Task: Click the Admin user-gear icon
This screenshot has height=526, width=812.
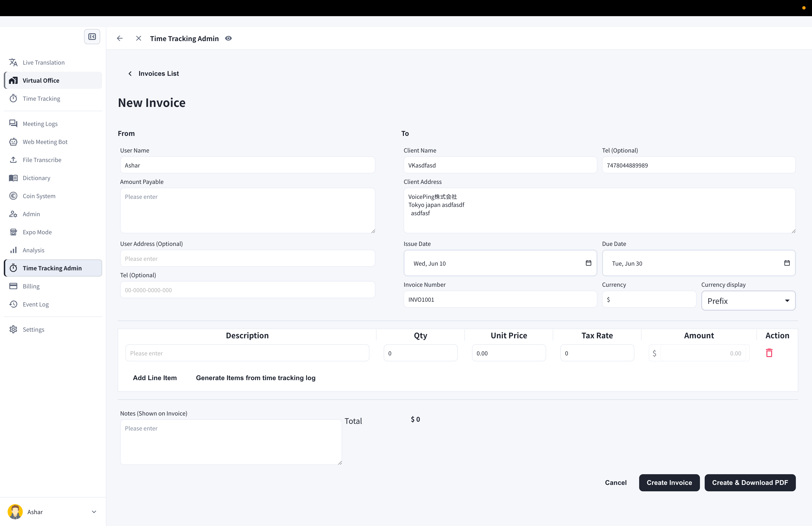Action: tap(13, 214)
